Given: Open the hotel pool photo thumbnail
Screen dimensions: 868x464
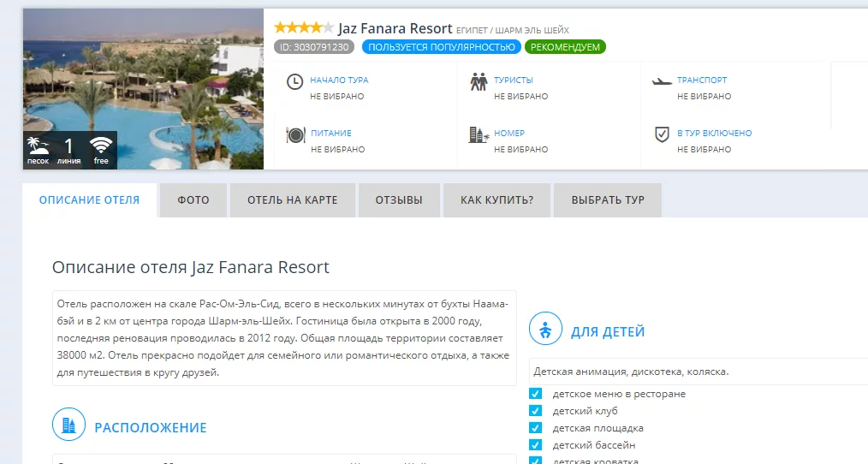Looking at the screenshot, I should tap(143, 88).
